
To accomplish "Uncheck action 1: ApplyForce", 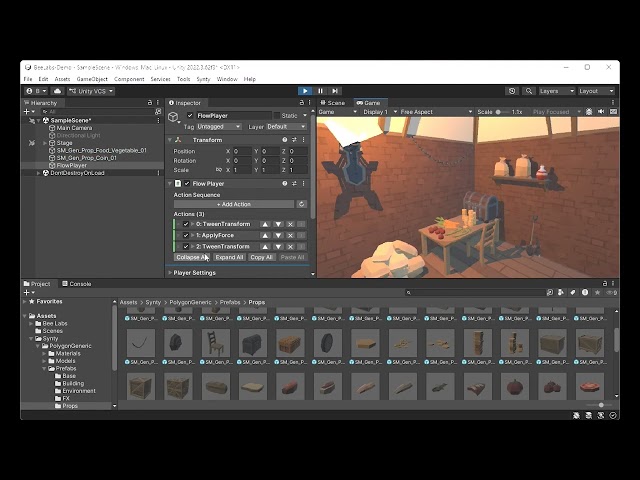I will [186, 236].
